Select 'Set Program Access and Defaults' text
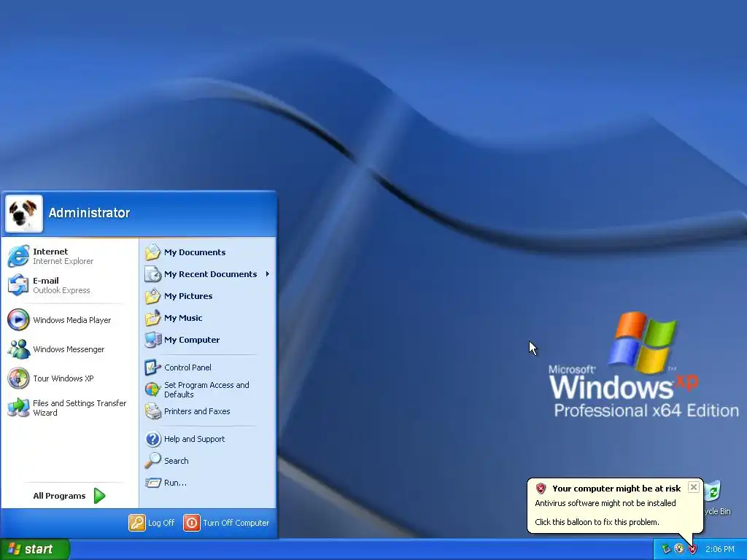 206,389
